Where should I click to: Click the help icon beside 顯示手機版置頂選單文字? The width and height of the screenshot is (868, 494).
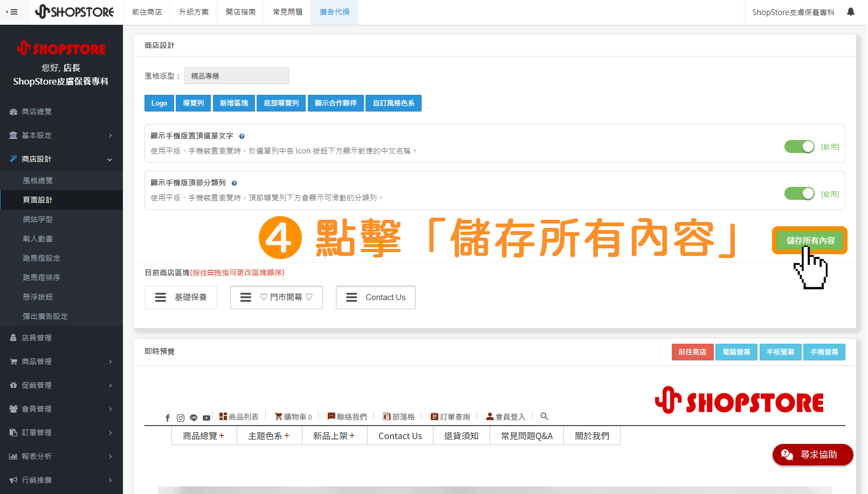242,136
